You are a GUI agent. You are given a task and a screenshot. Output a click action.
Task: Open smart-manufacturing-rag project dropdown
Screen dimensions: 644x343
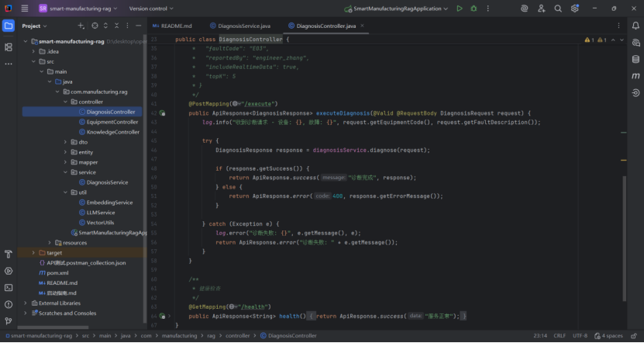(78, 9)
